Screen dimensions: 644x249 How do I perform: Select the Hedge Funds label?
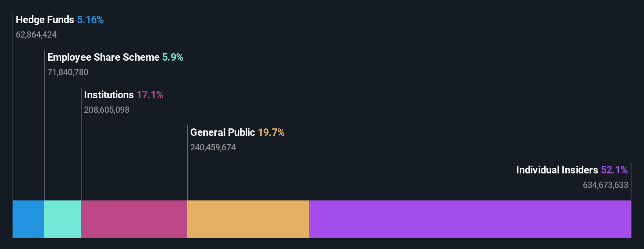coord(45,20)
